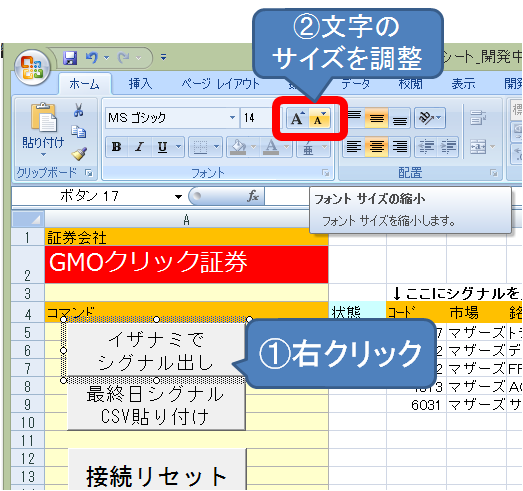Align text to middle of cell
This screenshot has height=491, width=523.
pos(377,117)
